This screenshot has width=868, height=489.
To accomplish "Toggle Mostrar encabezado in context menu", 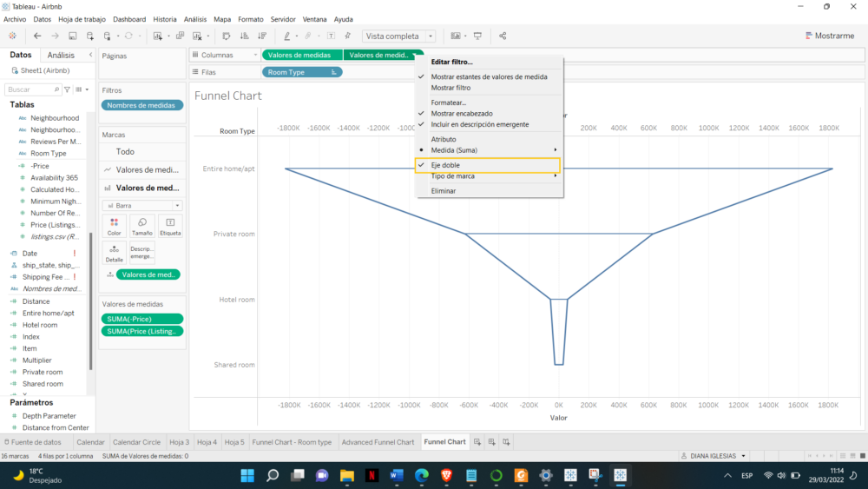I will pyautogui.click(x=461, y=114).
